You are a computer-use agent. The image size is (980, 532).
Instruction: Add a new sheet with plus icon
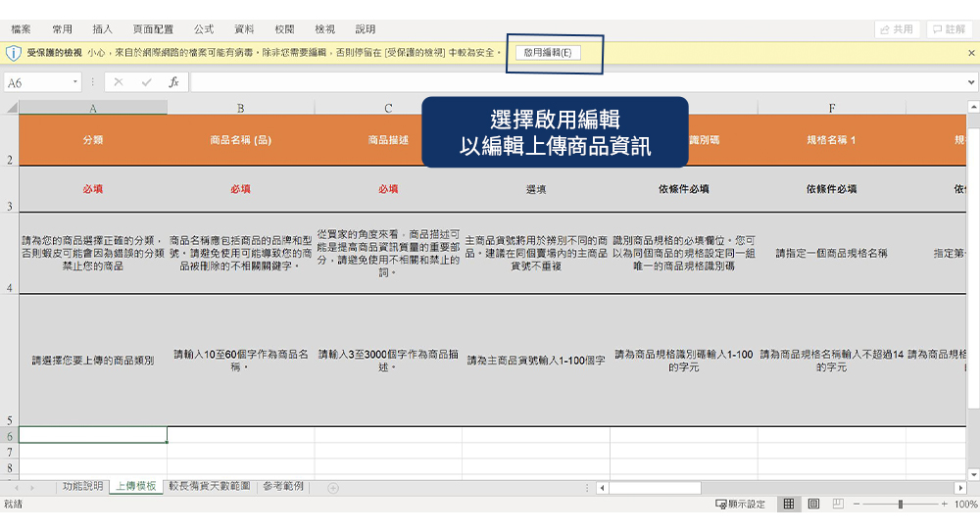click(333, 488)
